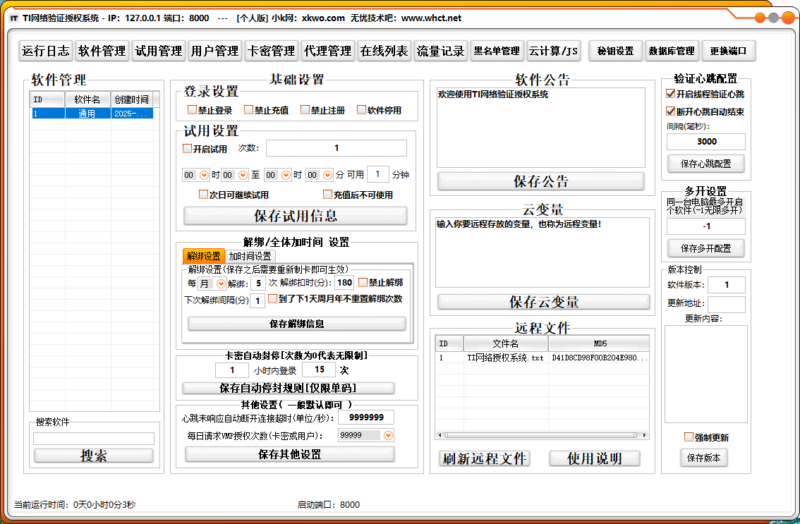Open the 云计算/JS tab
This screenshot has height=524, width=800.
[x=553, y=51]
